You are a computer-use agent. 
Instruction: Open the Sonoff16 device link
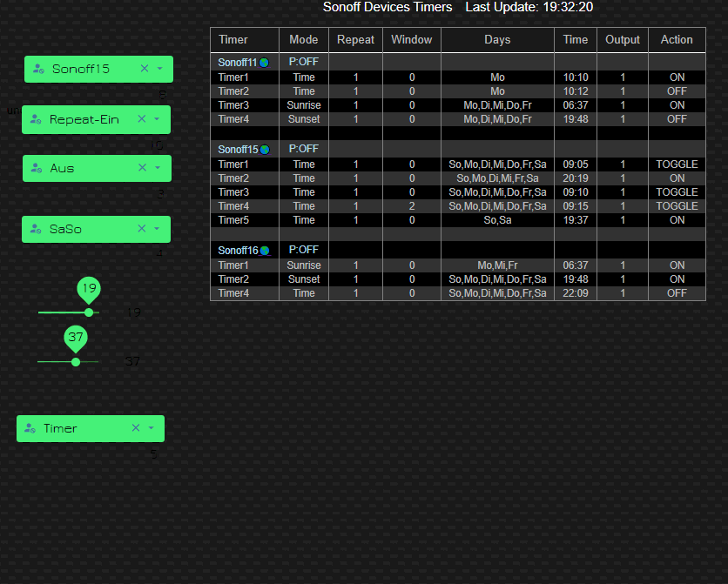pyautogui.click(x=238, y=251)
